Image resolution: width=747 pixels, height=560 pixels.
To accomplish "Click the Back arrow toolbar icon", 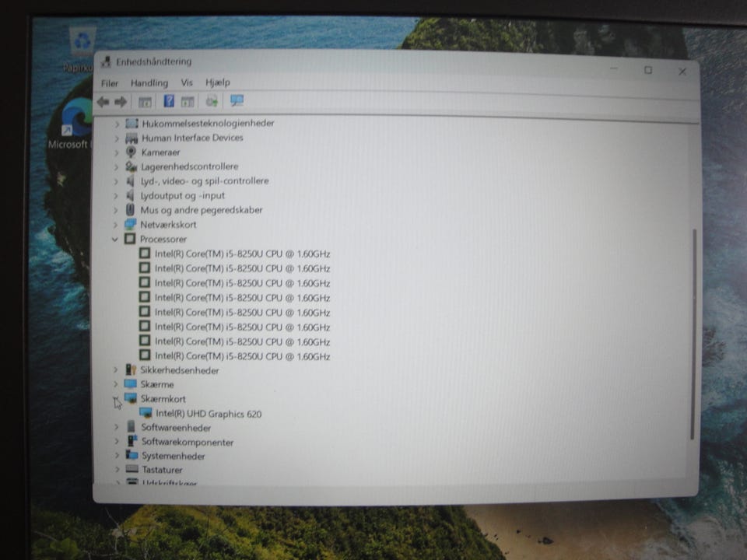I will (103, 101).
